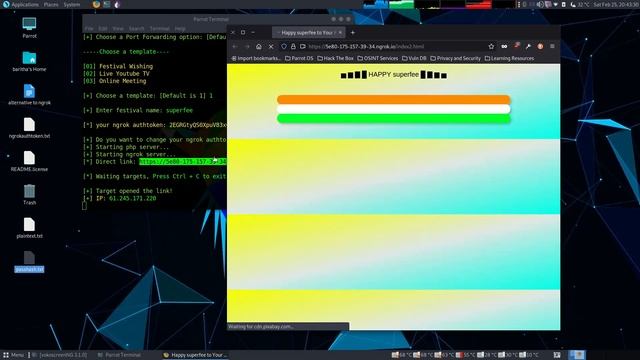The height and width of the screenshot is (360, 640).
Task: Click the padlock site security icon
Action: click(293, 47)
